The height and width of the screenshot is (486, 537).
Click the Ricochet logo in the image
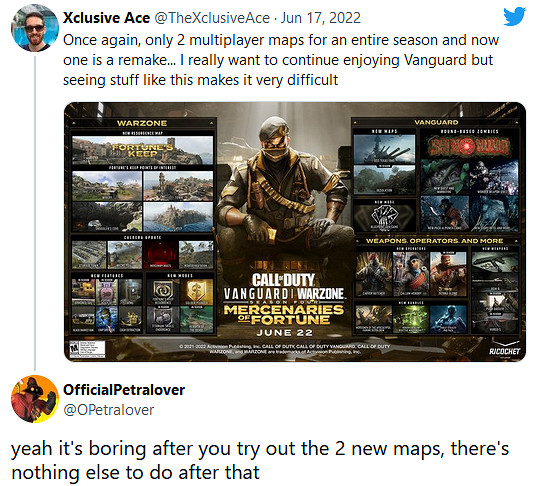coord(504,350)
